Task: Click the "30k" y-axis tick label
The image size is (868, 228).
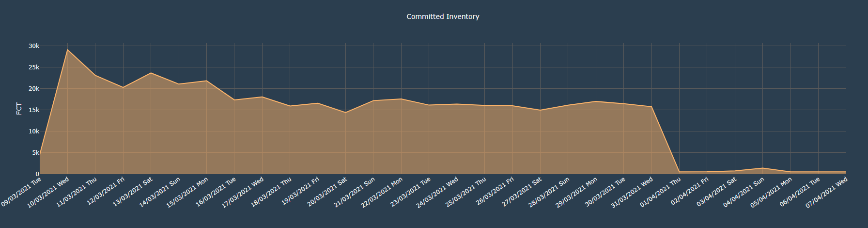Action: 34,46
